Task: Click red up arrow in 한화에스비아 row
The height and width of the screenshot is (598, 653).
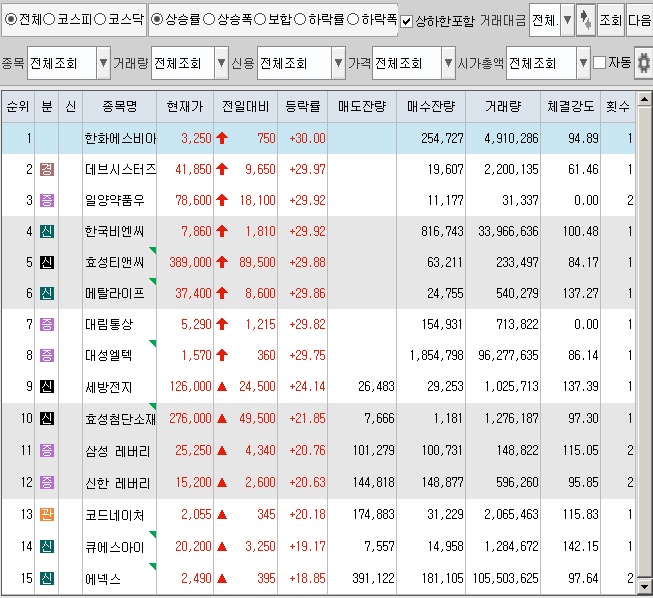Action: click(222, 138)
